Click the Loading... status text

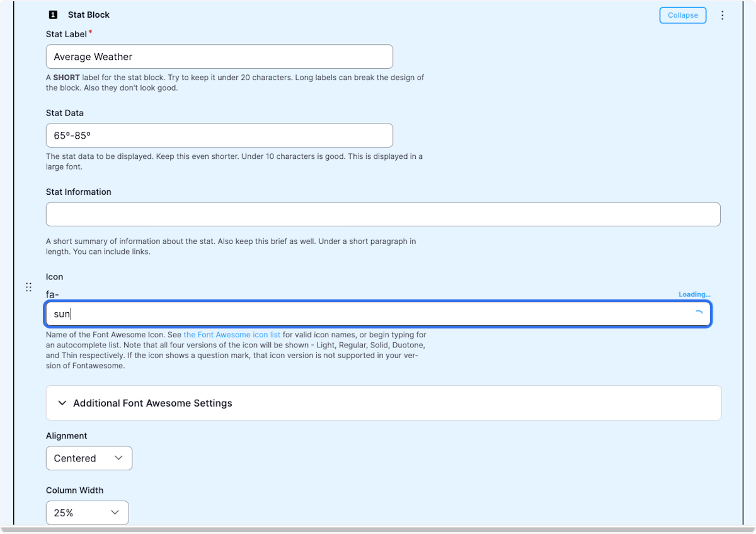coord(694,294)
